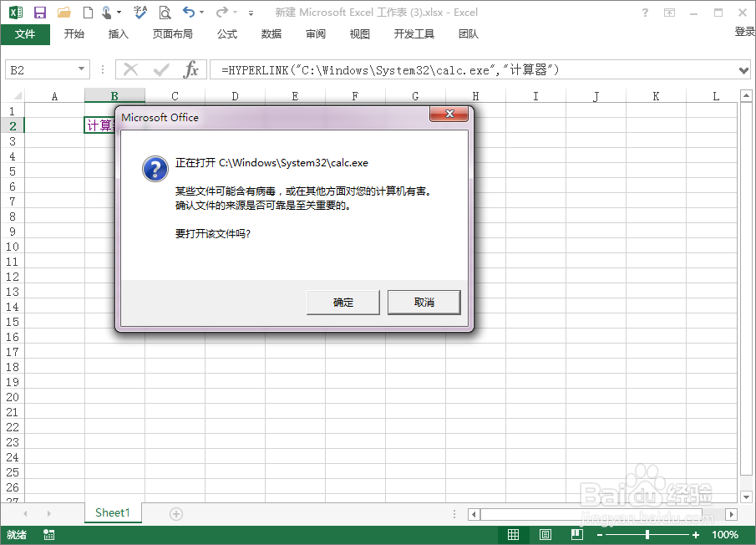
Task: Run spell check icon in toolbar
Action: coord(140,13)
